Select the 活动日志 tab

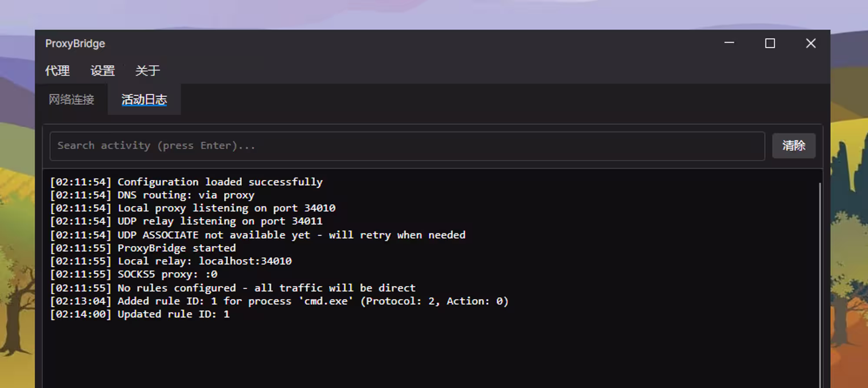[144, 100]
